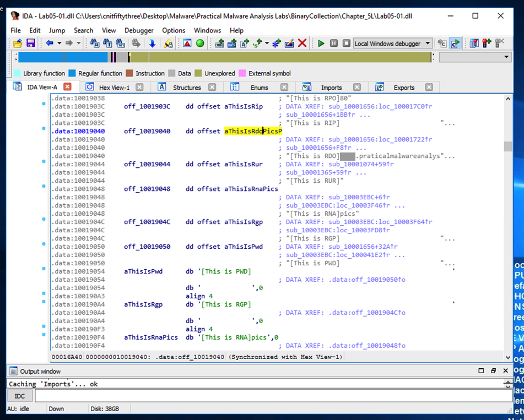Click the blue down arrow toolbar icon
The height and width of the screenshot is (420, 524).
coord(153,43)
